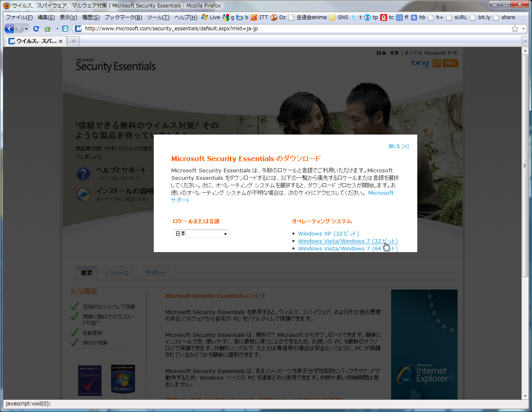Open the 'ff' bookmark
This screenshot has width=532, height=412.
(x=403, y=17)
